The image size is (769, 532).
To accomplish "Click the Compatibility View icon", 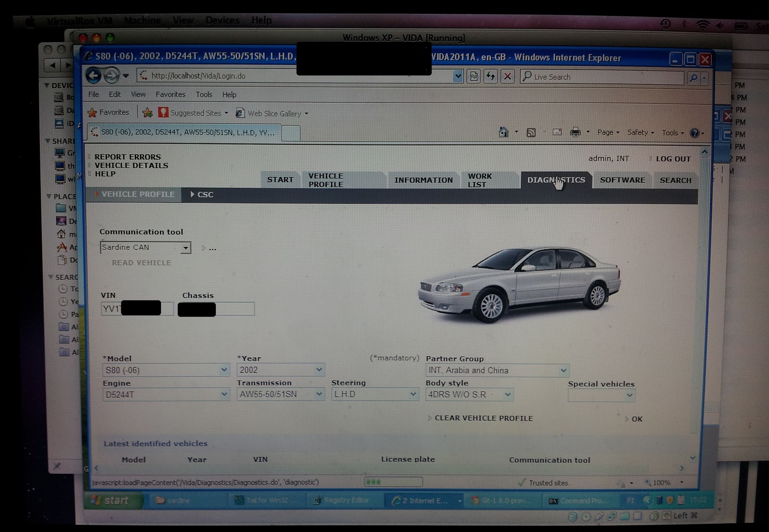I will (x=474, y=76).
